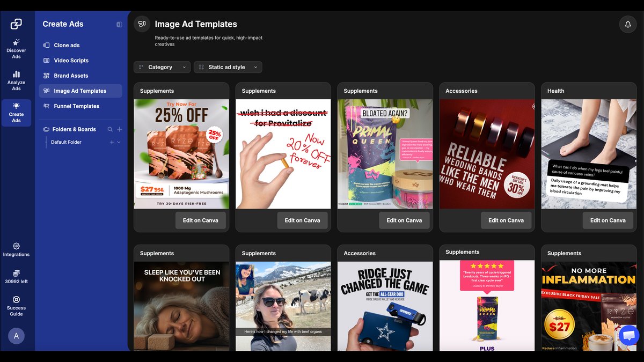Open Success Guide
Viewport: 644px width, 362px height.
coord(16,306)
